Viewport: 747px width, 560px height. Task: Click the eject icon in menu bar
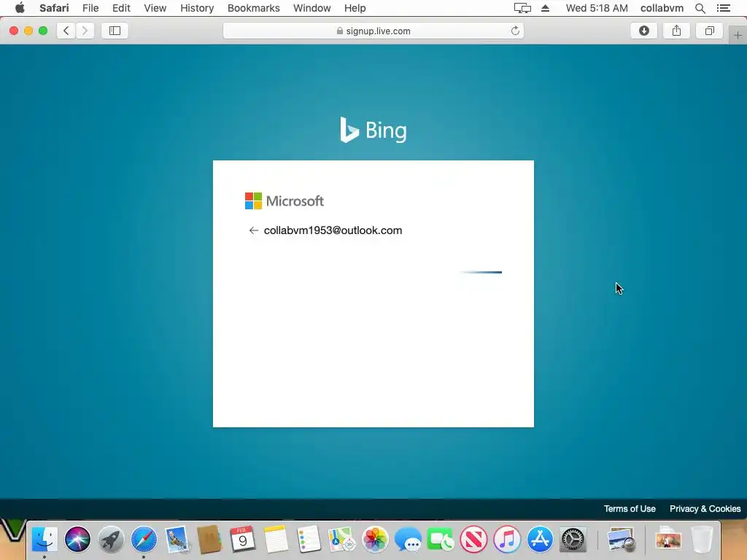pos(546,8)
